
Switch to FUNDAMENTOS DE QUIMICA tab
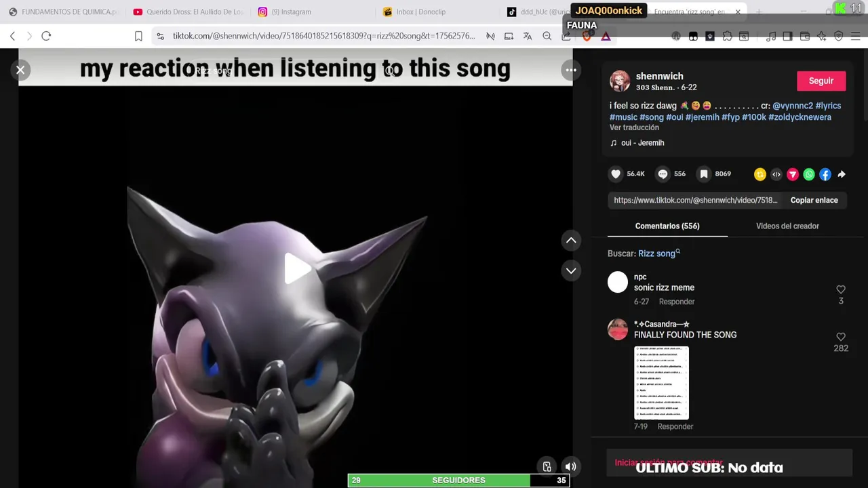62,12
